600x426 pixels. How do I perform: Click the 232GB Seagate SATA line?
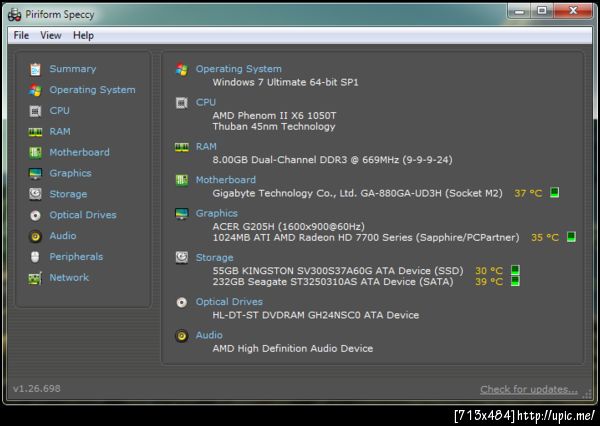[333, 282]
